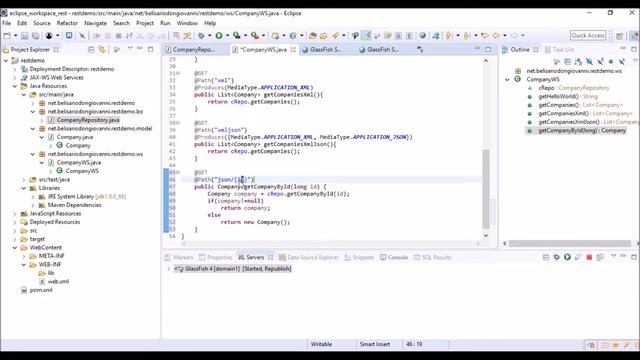Open the Console tab

394,257
